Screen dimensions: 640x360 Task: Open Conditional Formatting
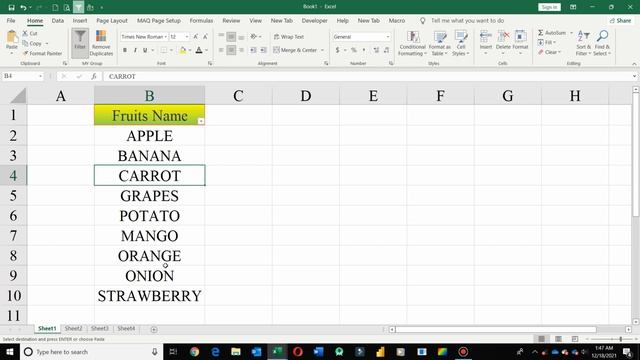pos(412,43)
